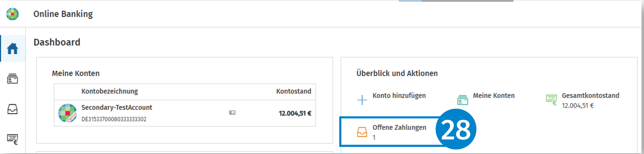
Task: Click the 12.004,51 € value under Gesamtkontostand
Action: [x=578, y=106]
